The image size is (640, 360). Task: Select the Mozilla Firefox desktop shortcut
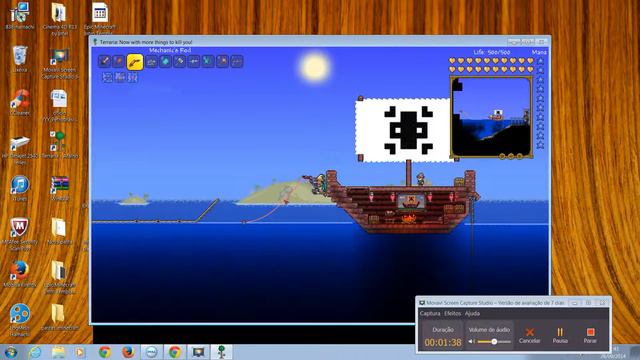20,274
